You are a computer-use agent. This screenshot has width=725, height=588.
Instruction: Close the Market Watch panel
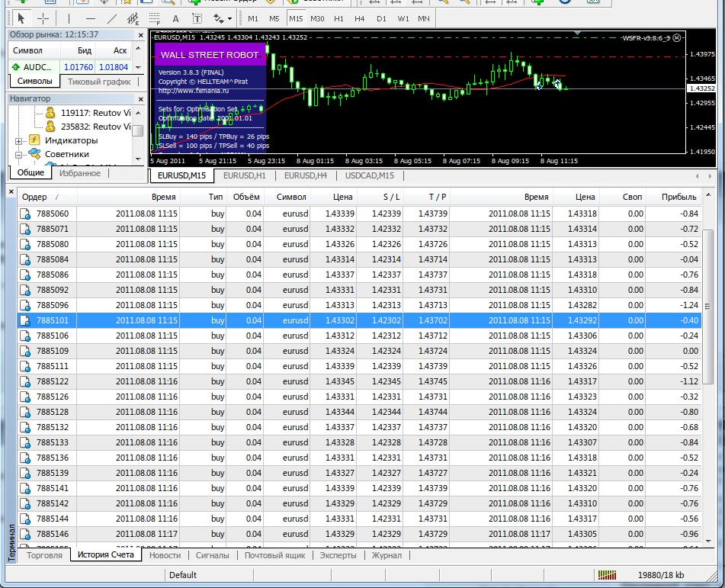(141, 34)
